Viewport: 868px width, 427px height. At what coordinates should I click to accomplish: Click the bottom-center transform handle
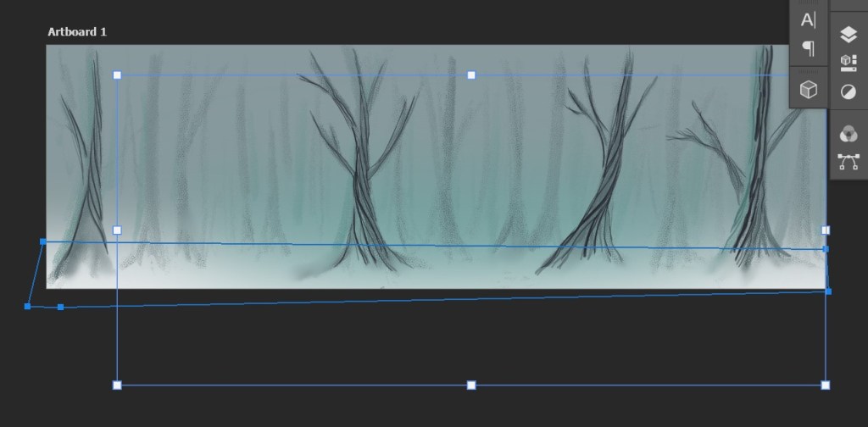(x=471, y=385)
